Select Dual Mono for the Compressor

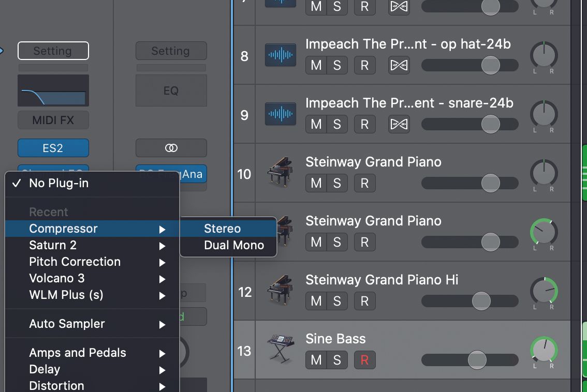click(x=233, y=245)
